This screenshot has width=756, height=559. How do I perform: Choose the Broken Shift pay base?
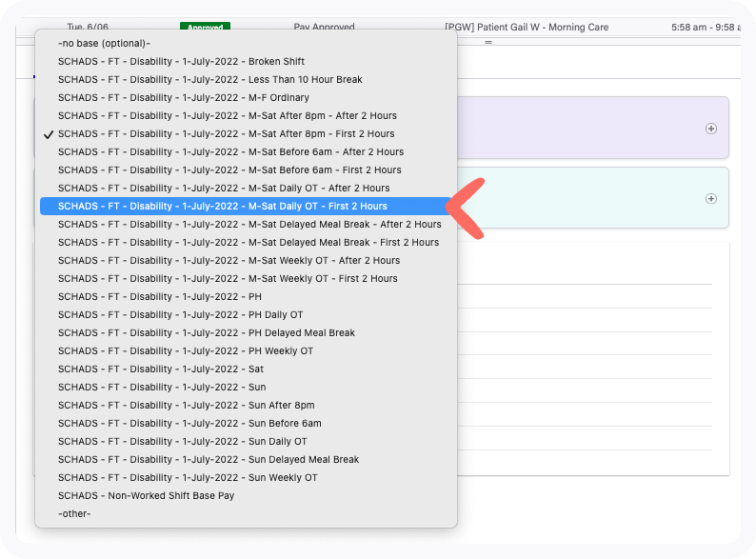181,62
